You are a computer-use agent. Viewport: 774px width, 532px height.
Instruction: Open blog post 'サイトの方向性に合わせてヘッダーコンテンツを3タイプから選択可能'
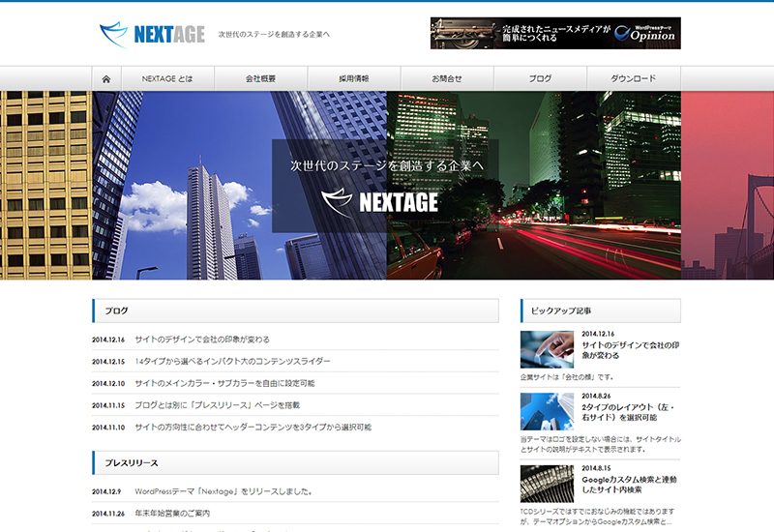[x=253, y=427]
